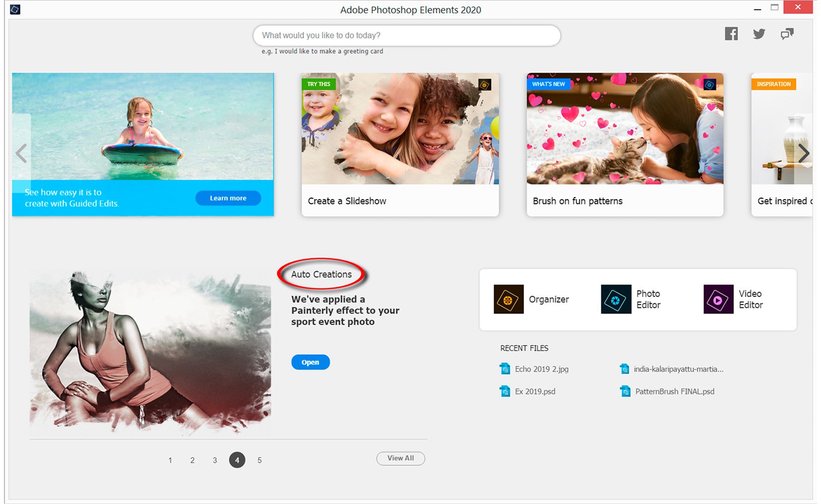
Task: Open recent file india-kalaripayattu-martia...
Action: [679, 369]
